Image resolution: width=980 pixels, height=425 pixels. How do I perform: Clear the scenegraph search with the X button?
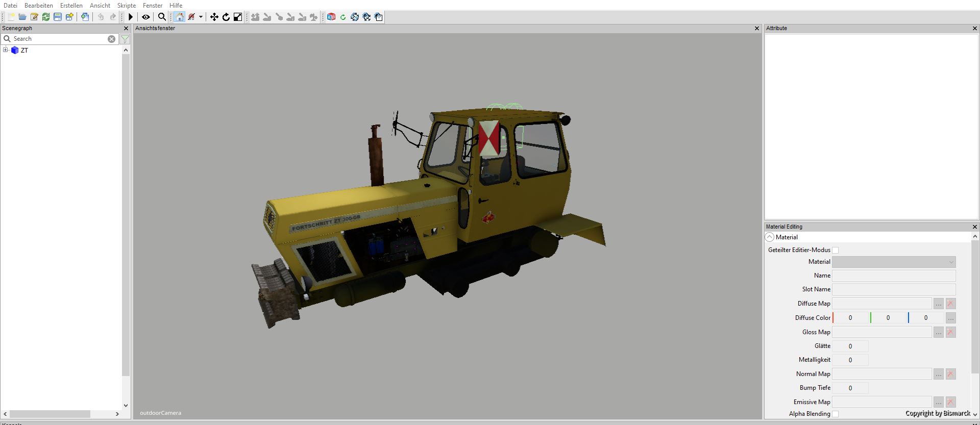click(111, 39)
